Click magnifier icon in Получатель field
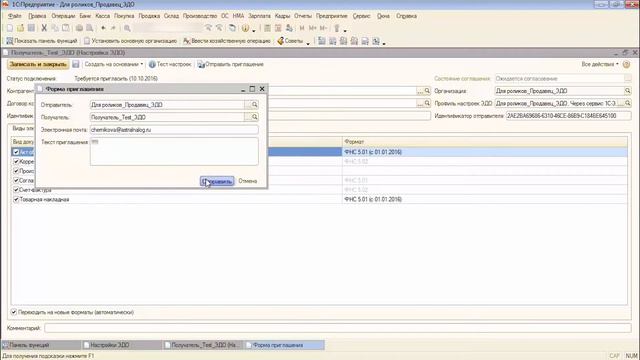This screenshot has width=640, height=360. pos(254,117)
